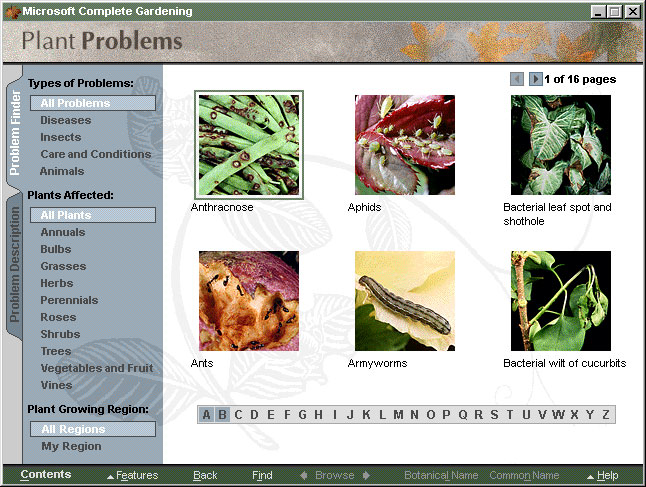Jump to letter B in index
Screen dimensions: 646x487
(222, 414)
